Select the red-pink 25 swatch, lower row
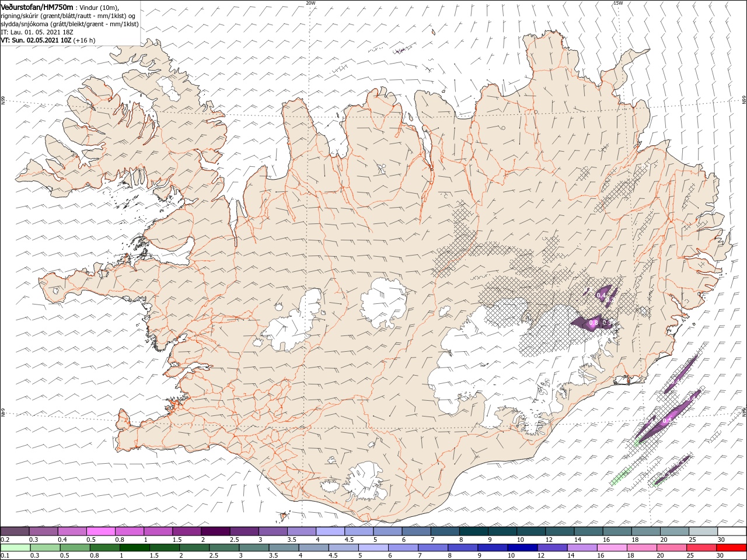Viewport: 747px width, 560px height. coord(702,548)
